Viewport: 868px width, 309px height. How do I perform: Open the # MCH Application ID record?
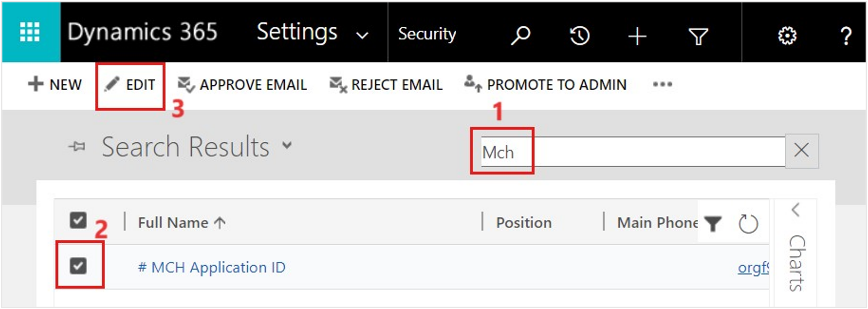[x=212, y=267]
